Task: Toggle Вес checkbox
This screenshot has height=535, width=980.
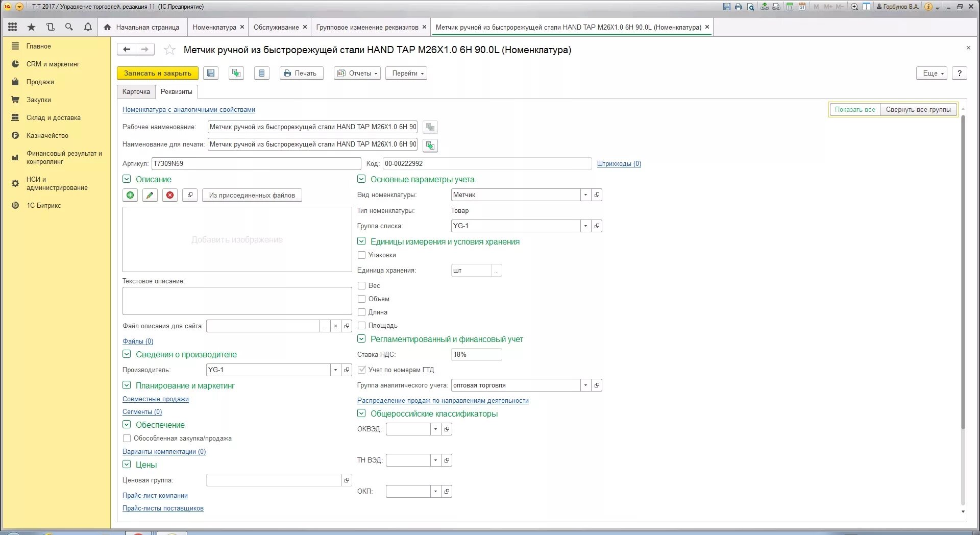Action: [361, 286]
